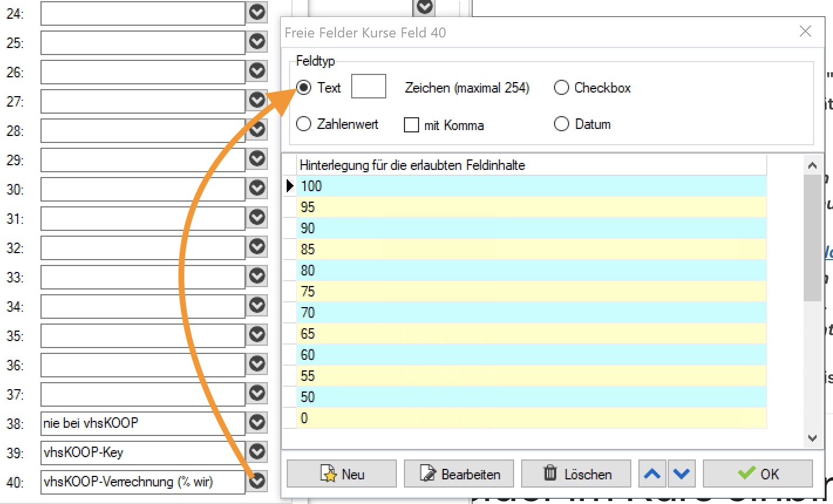This screenshot has width=833, height=504.
Task: Select the Text field type radio button
Action: coord(304,88)
